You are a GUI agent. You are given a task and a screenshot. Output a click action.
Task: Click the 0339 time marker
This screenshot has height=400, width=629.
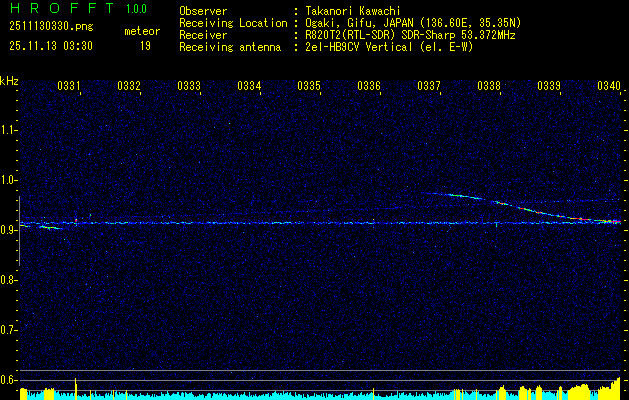coord(549,86)
